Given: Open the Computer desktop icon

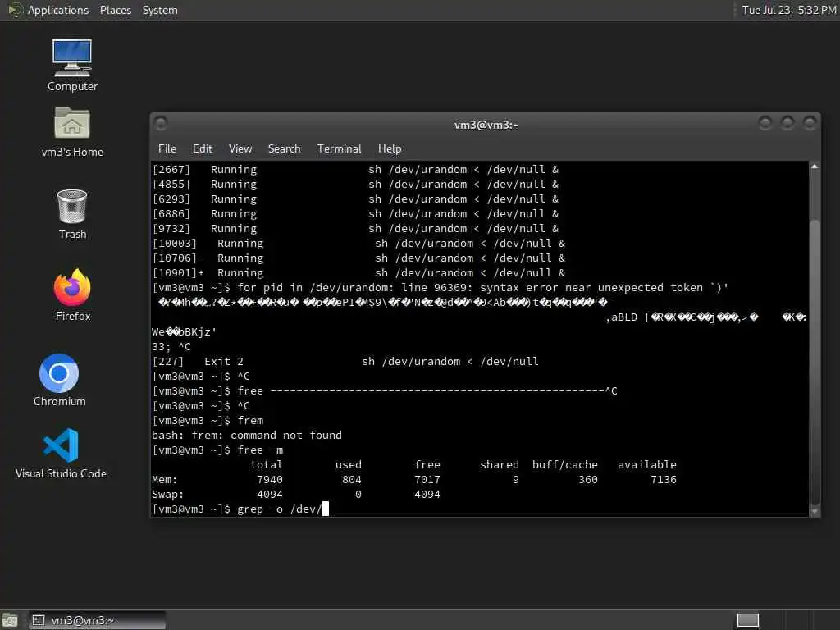Looking at the screenshot, I should (72, 66).
